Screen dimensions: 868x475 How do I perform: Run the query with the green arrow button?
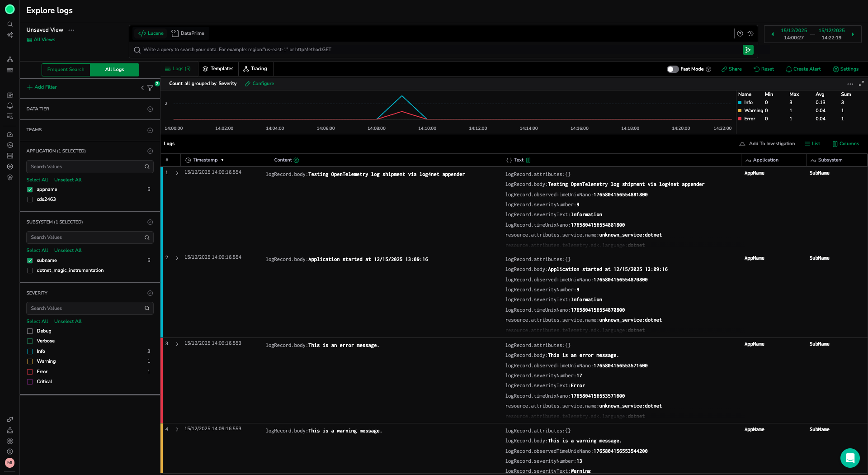pyautogui.click(x=748, y=50)
